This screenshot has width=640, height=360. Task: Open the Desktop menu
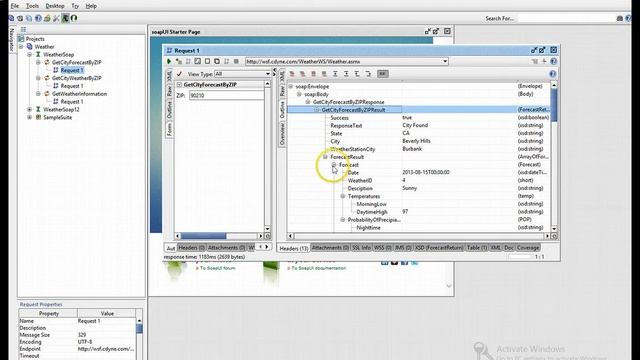tap(55, 6)
